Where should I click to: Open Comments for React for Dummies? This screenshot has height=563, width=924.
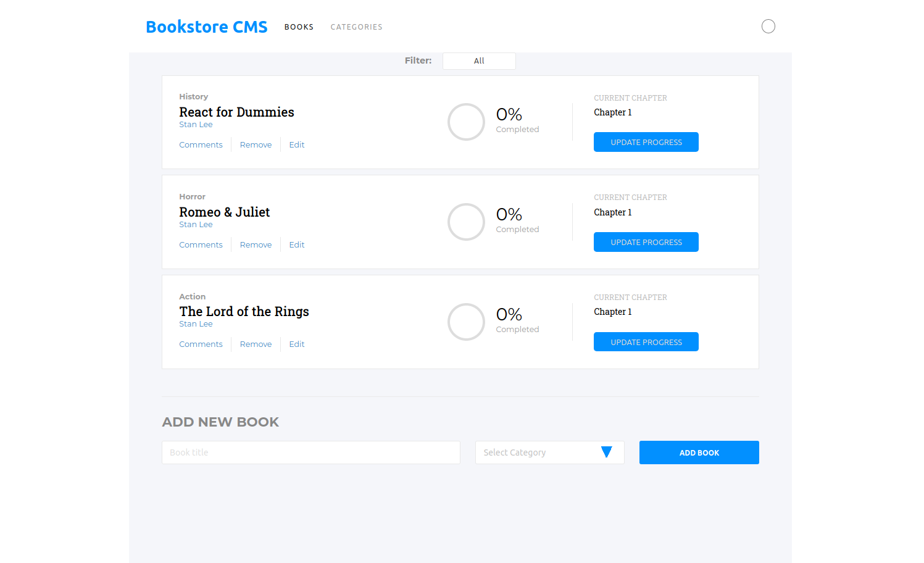[201, 144]
